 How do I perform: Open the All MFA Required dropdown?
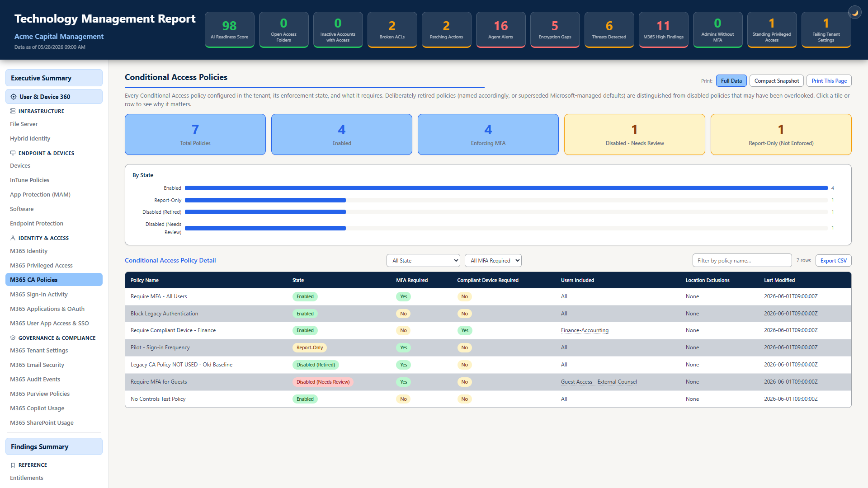(x=493, y=261)
